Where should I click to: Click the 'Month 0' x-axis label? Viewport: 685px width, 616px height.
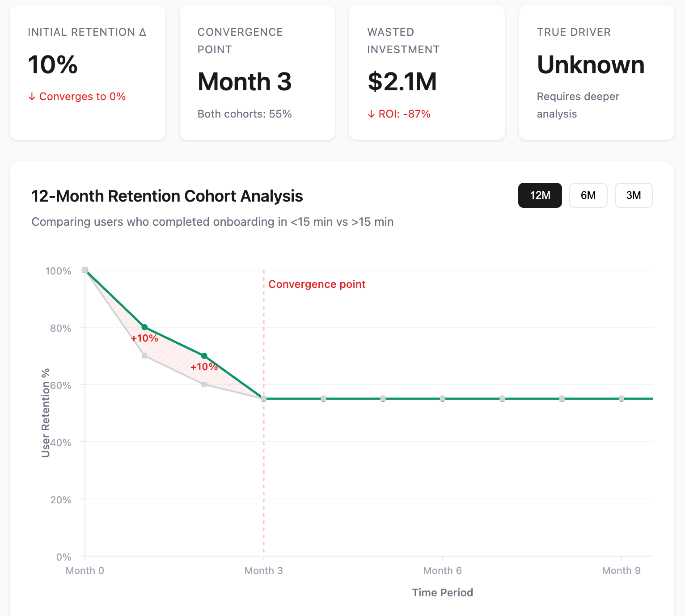coord(85,571)
